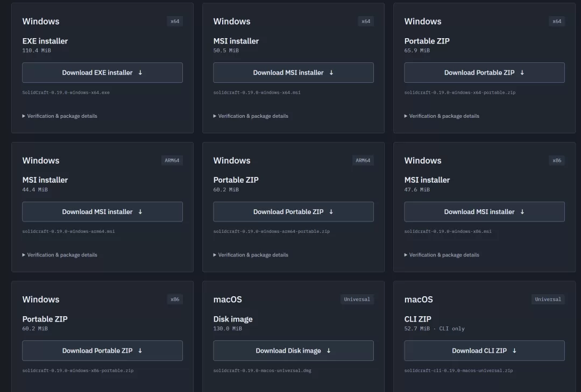Select filename solidcraft-0.19.0-windows-arm64-portable.zip
Screen dimensions: 581x392
tap(272, 232)
